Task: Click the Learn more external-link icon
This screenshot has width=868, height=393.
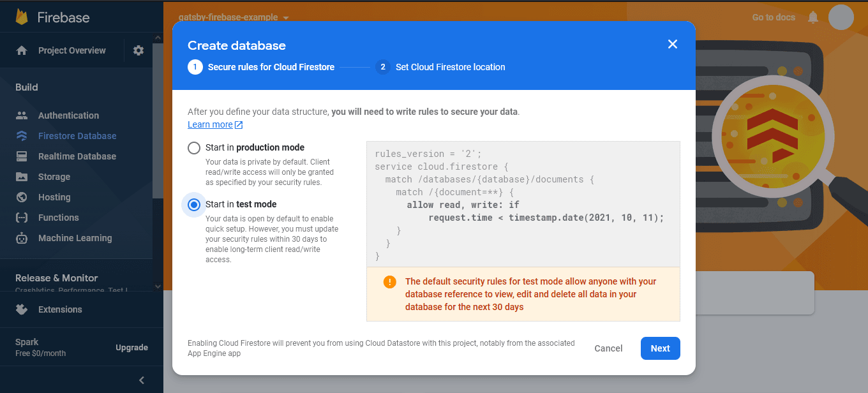Action: [239, 125]
